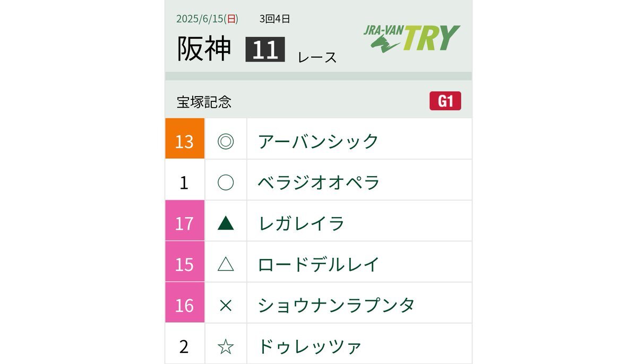Image resolution: width=637 pixels, height=364 pixels.
Task: Select the pink horse number 16 box
Action: pos(185,302)
